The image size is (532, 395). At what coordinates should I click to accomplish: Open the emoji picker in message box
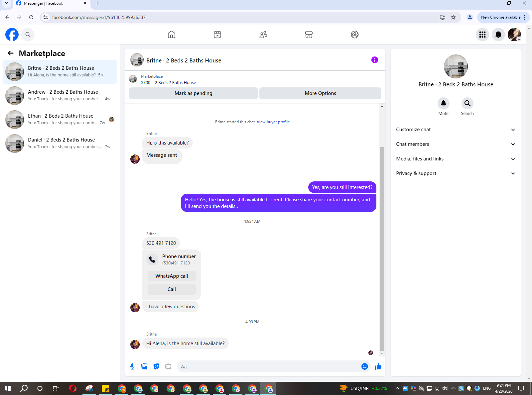coord(365,366)
